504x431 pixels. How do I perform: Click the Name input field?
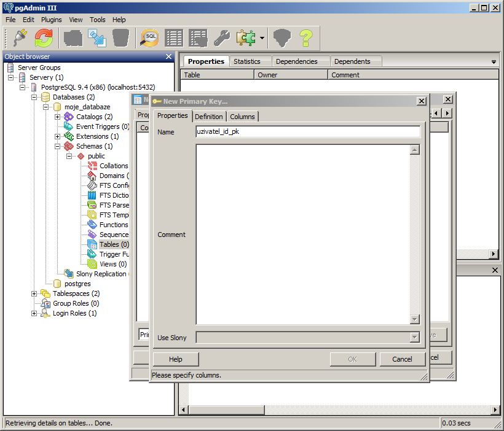click(x=308, y=131)
